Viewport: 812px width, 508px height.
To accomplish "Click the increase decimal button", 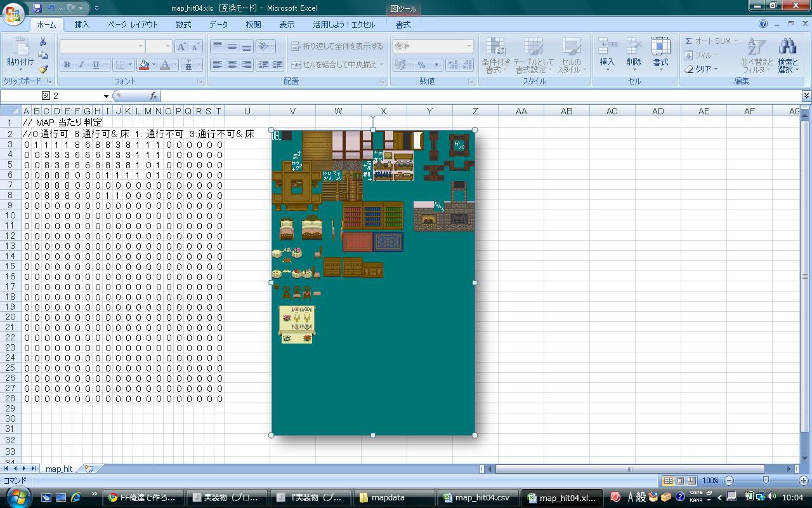I will point(453,65).
